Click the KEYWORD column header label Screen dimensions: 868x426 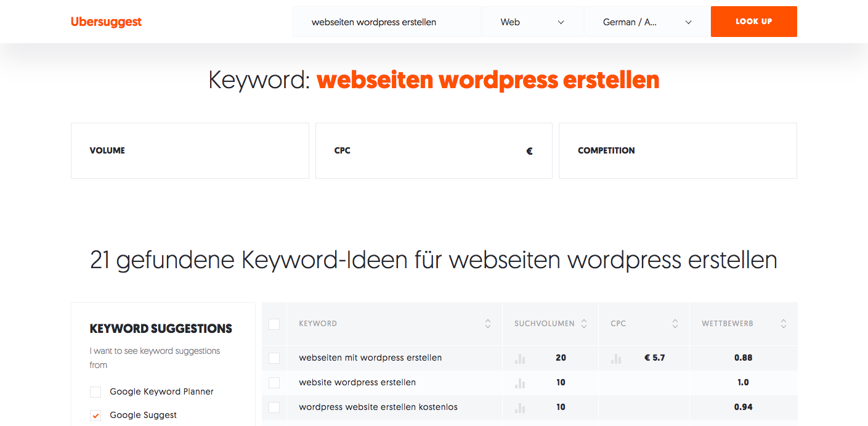(318, 324)
